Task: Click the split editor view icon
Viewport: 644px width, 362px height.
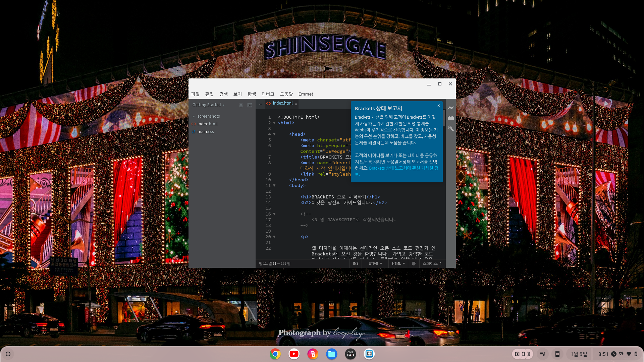Action: 250,105
